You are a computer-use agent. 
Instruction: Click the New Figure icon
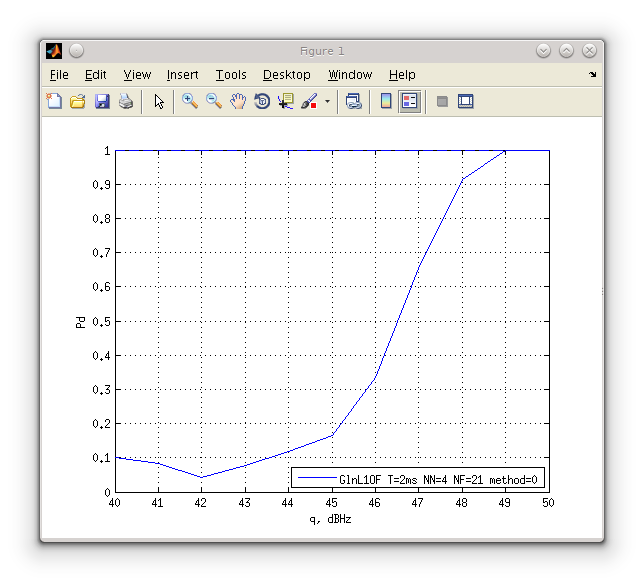54,101
